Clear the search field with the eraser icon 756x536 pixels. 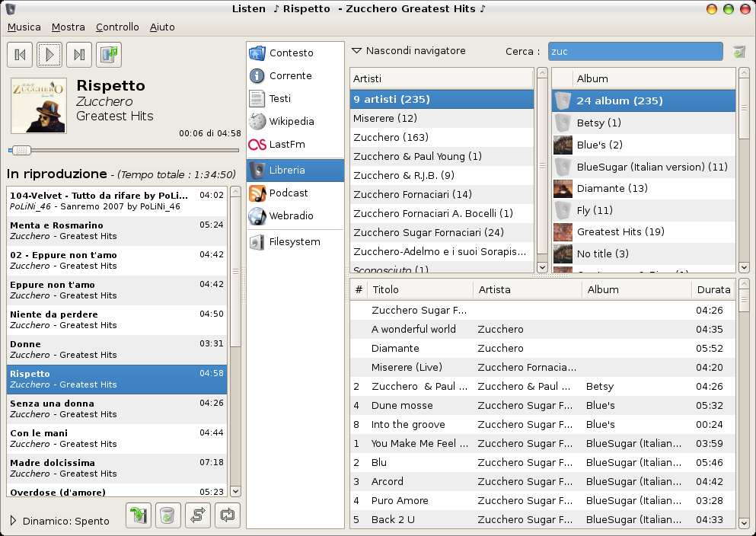pyautogui.click(x=738, y=52)
